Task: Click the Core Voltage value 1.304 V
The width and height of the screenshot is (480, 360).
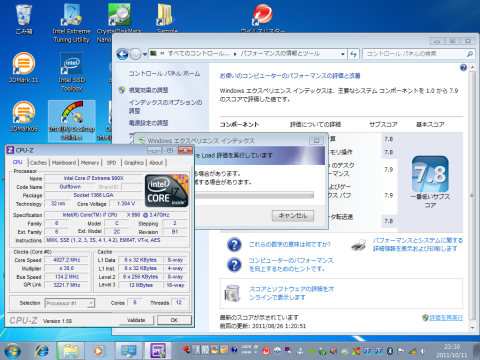Action: click(x=126, y=203)
